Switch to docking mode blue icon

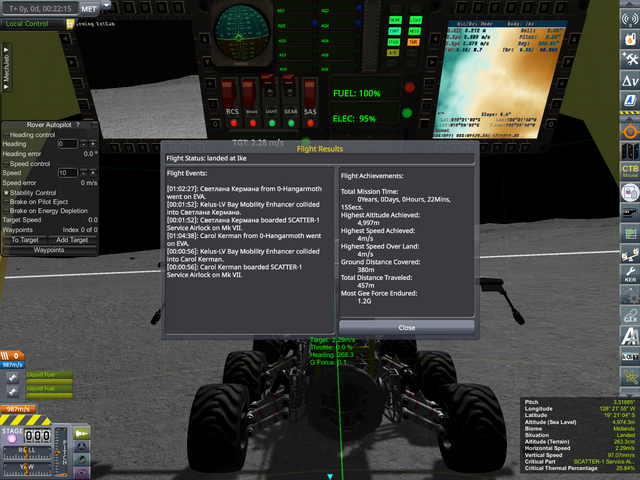82,446
